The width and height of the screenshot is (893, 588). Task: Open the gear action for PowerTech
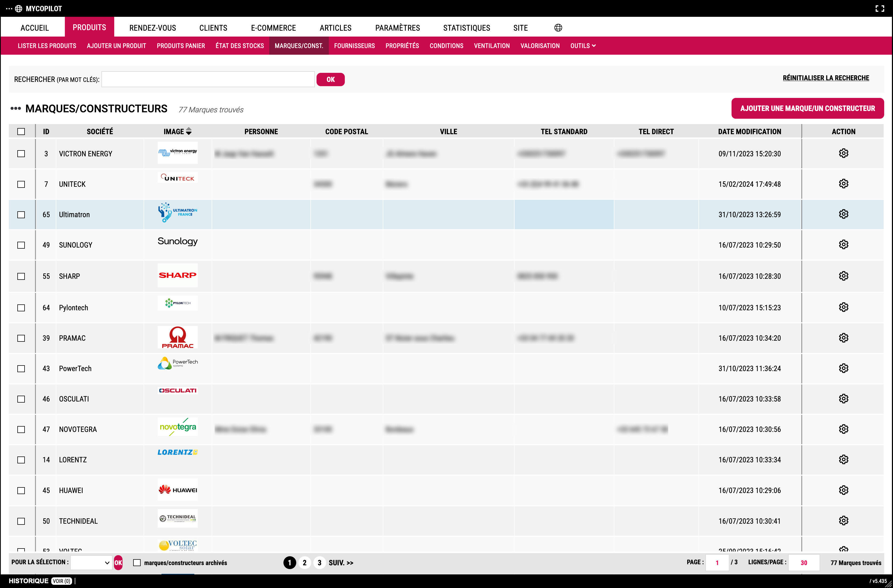coord(843,368)
